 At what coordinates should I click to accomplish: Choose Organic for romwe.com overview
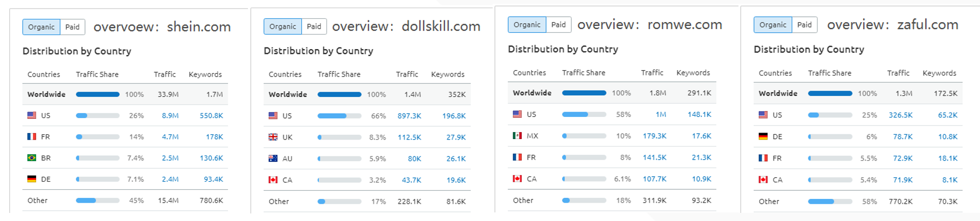point(527,25)
